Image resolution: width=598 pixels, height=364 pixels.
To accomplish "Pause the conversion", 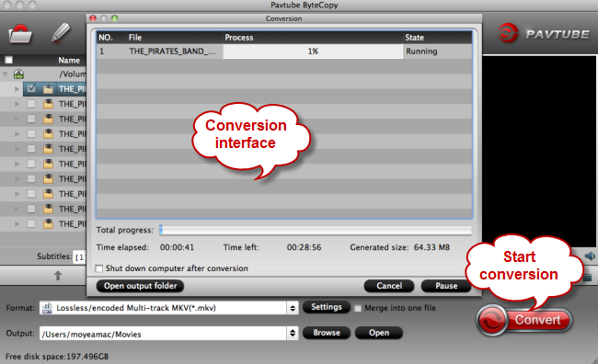I will coord(446,286).
